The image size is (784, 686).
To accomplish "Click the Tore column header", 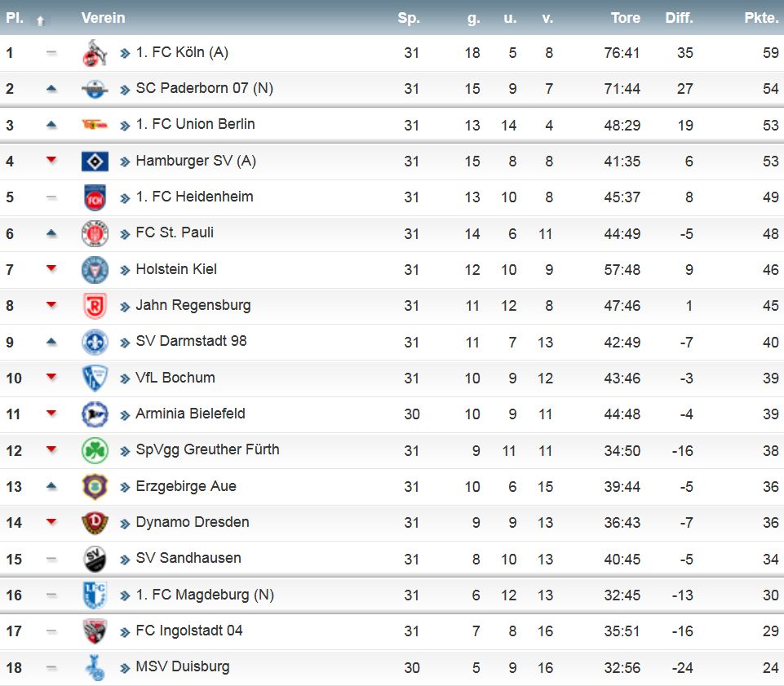I will [x=626, y=18].
